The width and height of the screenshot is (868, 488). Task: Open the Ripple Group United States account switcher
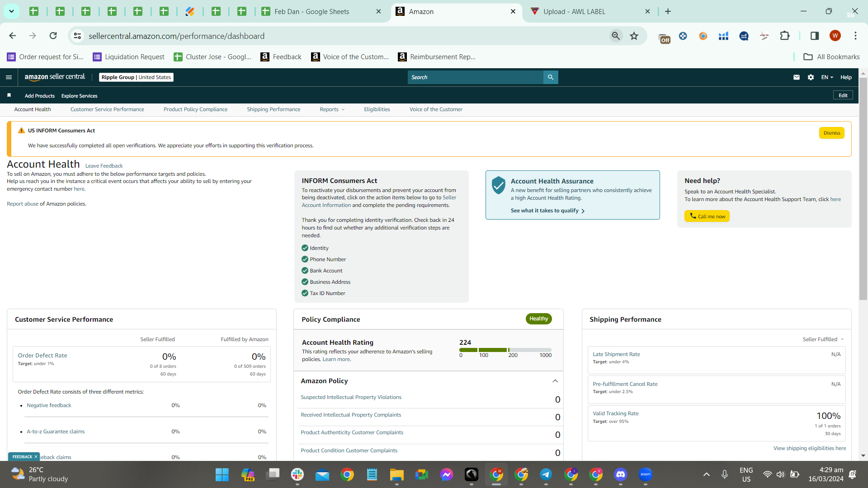coord(136,77)
